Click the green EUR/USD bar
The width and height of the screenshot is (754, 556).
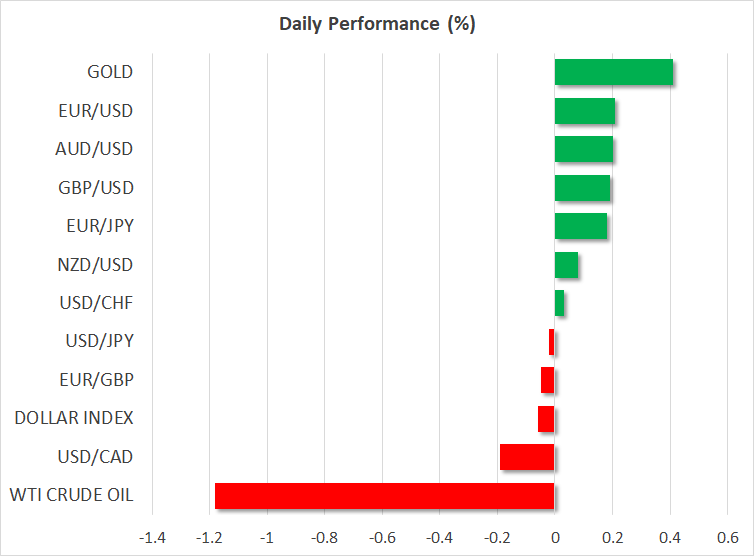coord(584,111)
